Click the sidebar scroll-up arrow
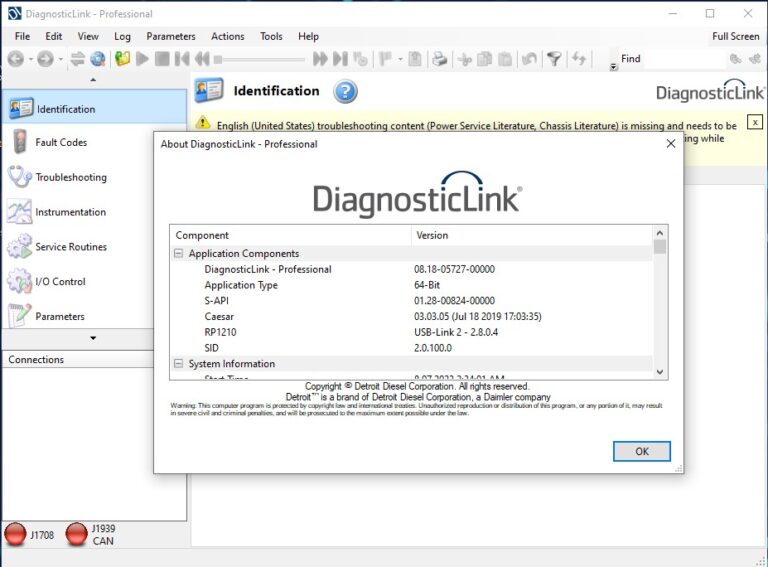Screen dimensions: 768x567 (x=93, y=80)
